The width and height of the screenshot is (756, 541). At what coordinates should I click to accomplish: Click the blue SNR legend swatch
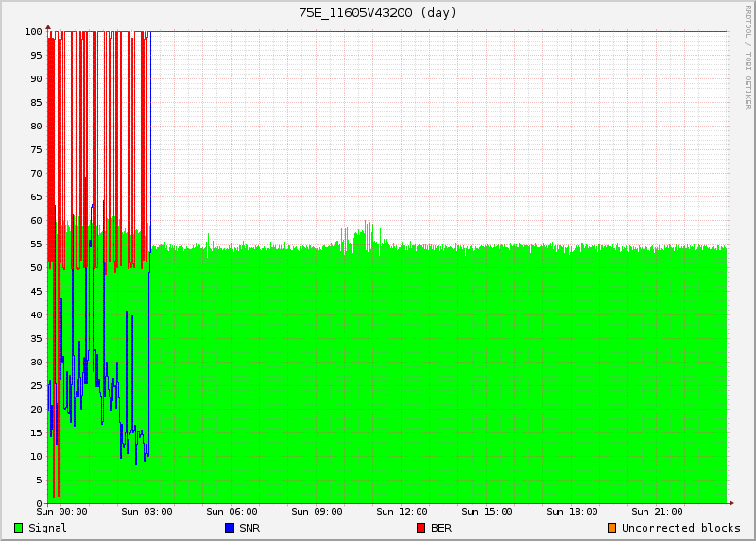tap(230, 528)
